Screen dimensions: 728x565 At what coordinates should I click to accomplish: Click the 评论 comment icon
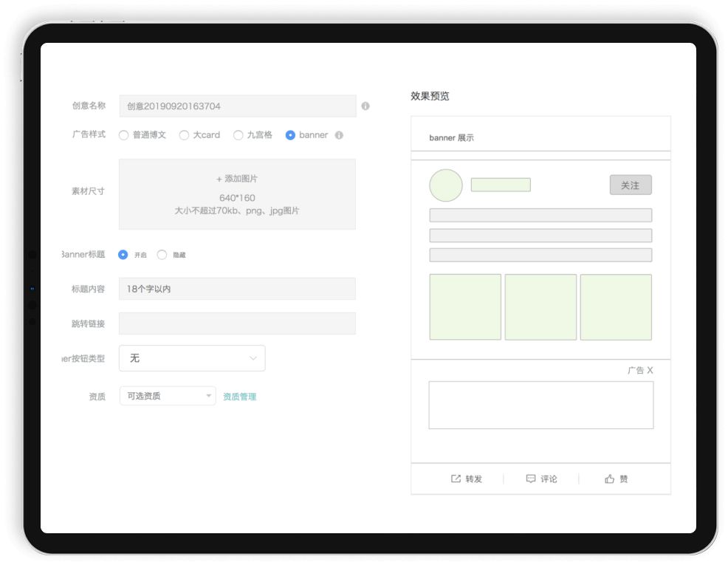[x=531, y=479]
